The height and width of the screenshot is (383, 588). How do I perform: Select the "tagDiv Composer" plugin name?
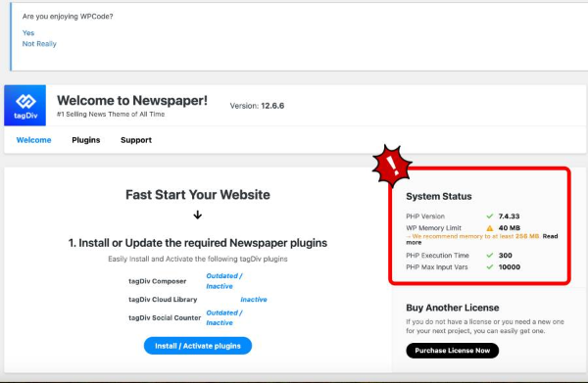(x=158, y=281)
